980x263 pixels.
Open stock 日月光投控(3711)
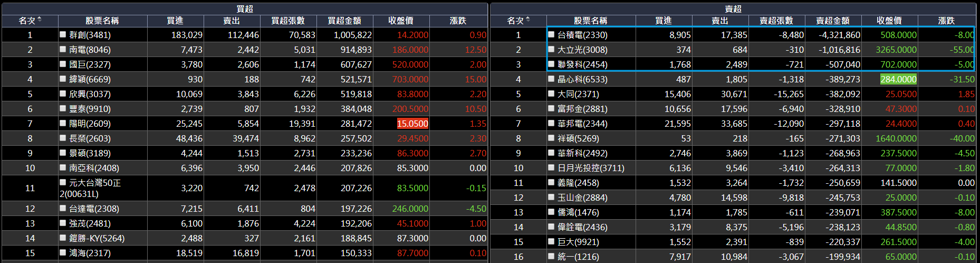click(x=591, y=168)
